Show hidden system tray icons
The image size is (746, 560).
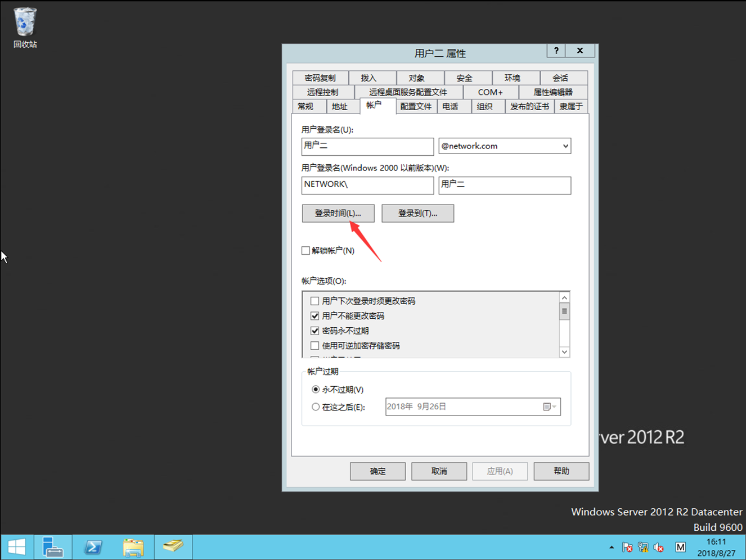point(612,547)
